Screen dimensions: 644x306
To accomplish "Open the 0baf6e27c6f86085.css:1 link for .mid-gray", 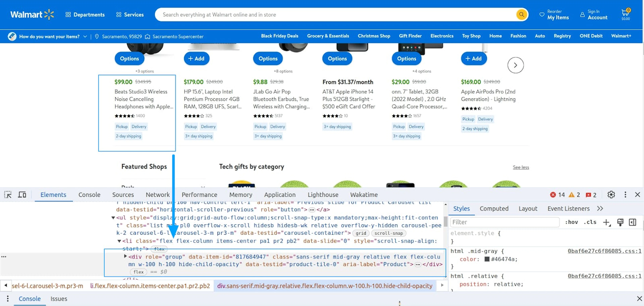I will pos(604,251).
